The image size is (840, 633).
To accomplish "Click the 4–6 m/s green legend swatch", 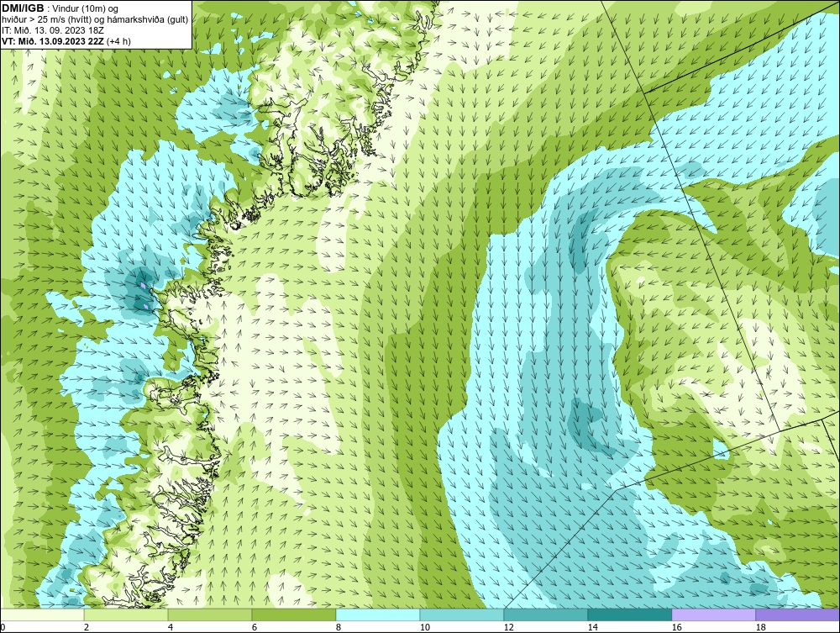I will pyautogui.click(x=210, y=615).
